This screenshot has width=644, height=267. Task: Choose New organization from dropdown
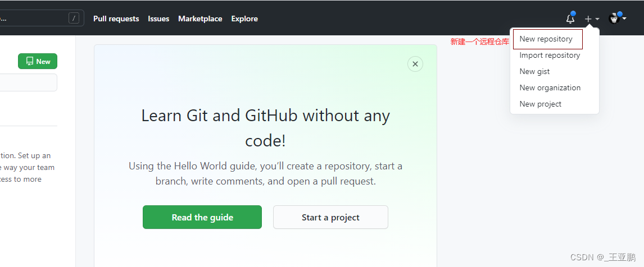coord(550,88)
